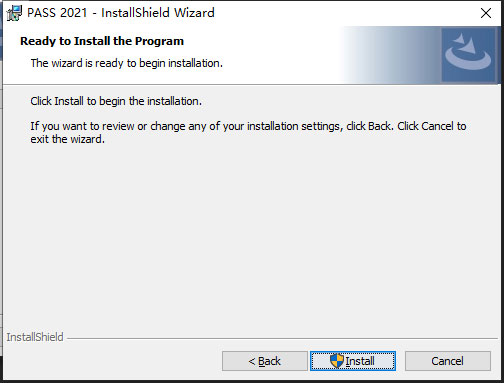Click the blue gradient area of the banner
The image size is (504, 383).
[x=390, y=55]
